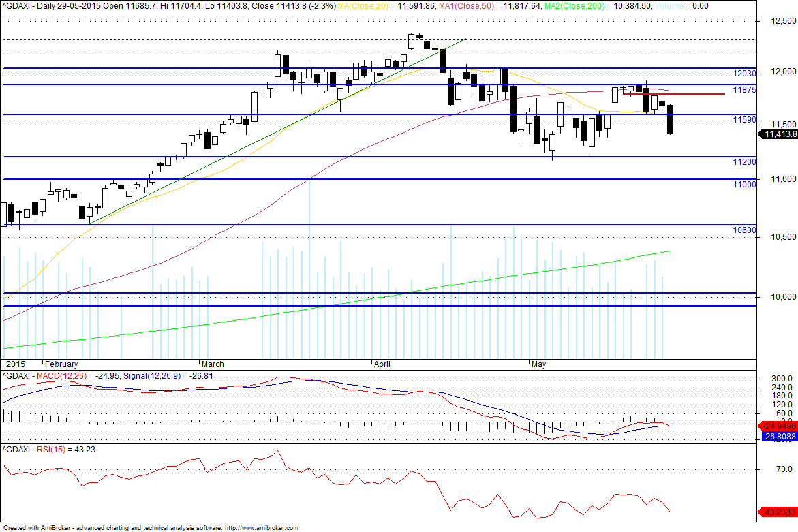Click the red RSI value tag 43.2333

pyautogui.click(x=778, y=512)
